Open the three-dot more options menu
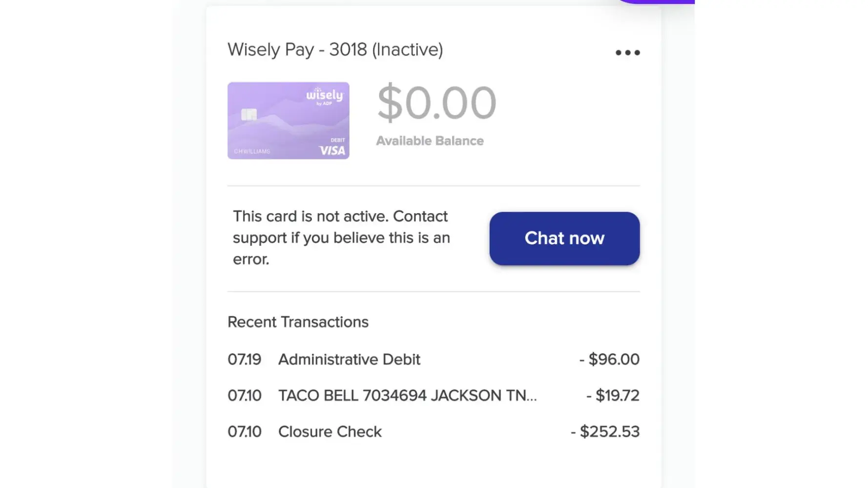Image resolution: width=868 pixels, height=488 pixels. pyautogui.click(x=627, y=53)
